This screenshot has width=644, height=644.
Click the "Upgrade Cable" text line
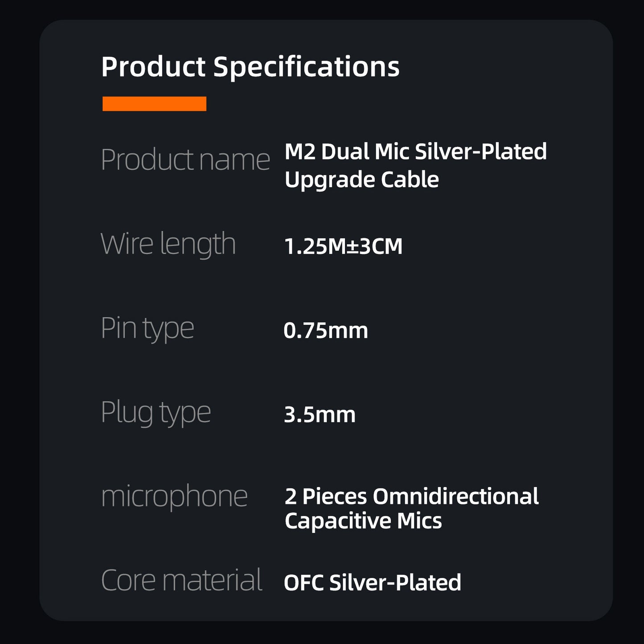361,180
